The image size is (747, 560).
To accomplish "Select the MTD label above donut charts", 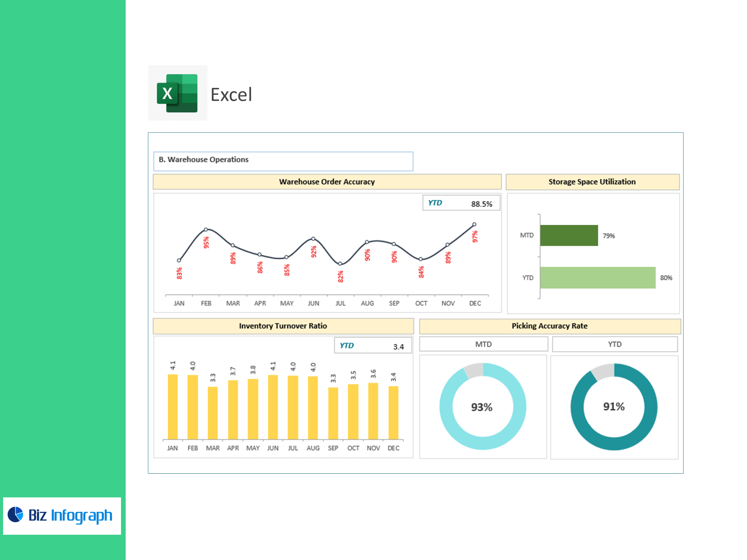I will (483, 344).
